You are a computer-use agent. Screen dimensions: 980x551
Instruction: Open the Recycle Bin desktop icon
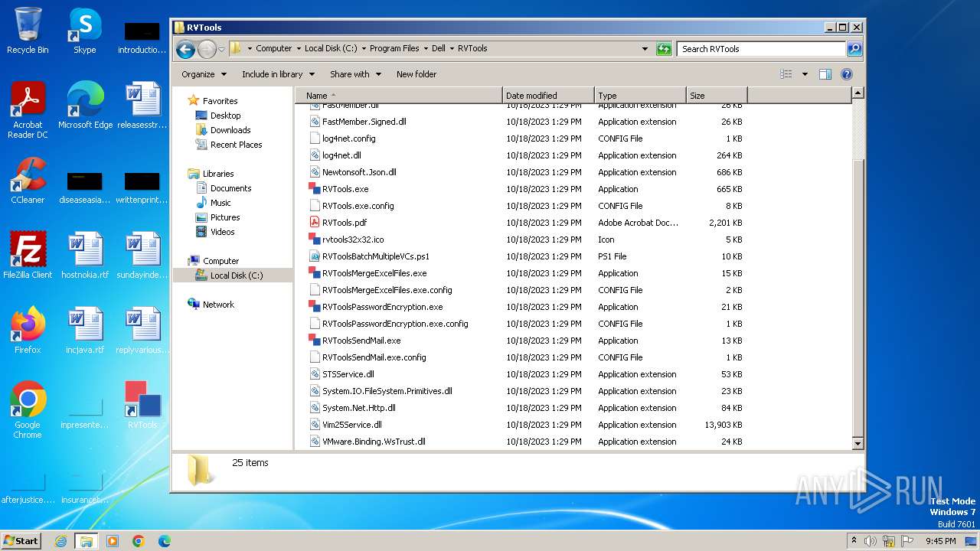pos(28,31)
